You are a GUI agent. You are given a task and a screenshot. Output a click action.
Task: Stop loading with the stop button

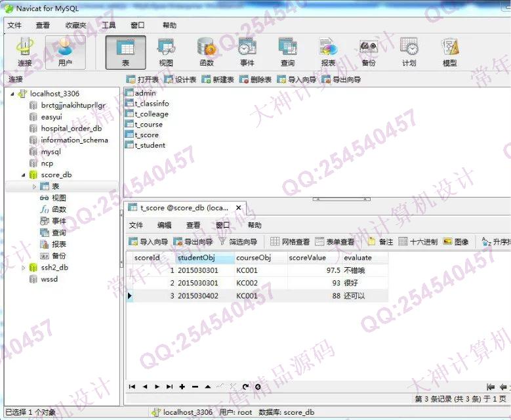pyautogui.click(x=258, y=387)
